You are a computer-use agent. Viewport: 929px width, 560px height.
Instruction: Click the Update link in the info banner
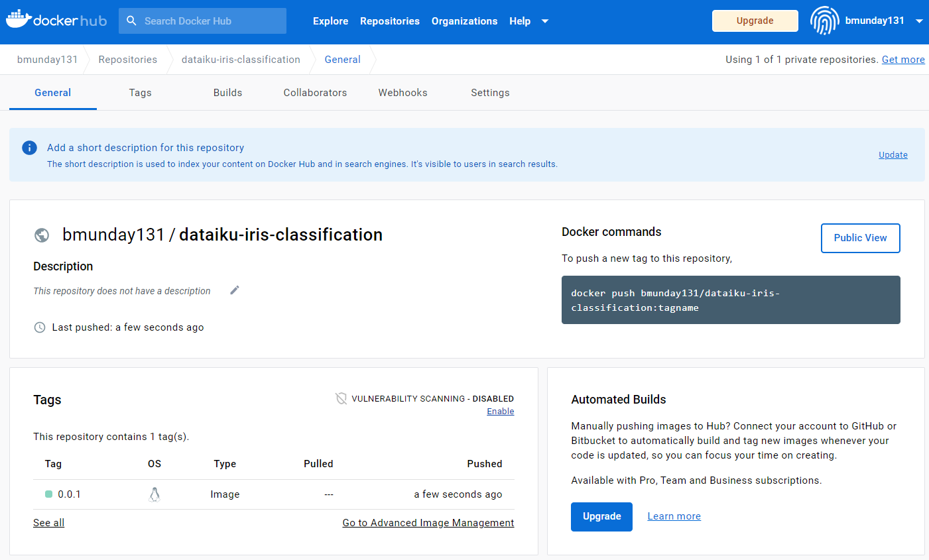click(893, 155)
